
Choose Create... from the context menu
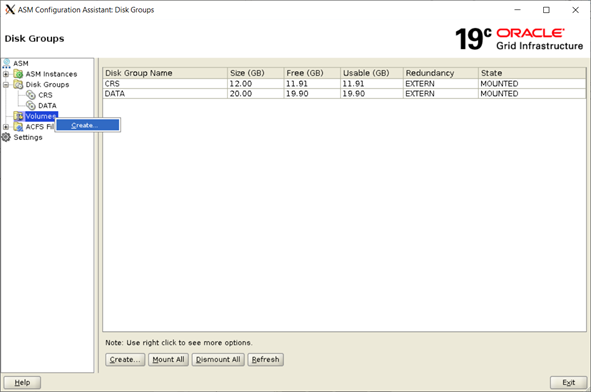(88, 125)
